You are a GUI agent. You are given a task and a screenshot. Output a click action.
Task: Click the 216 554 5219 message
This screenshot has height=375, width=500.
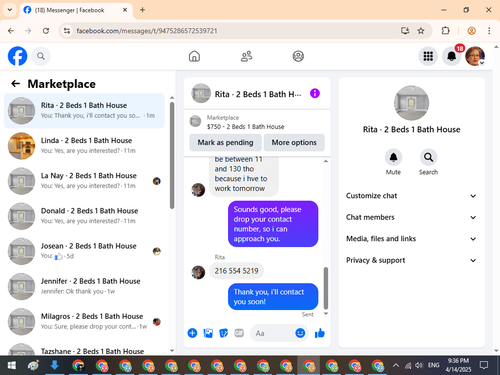(236, 271)
